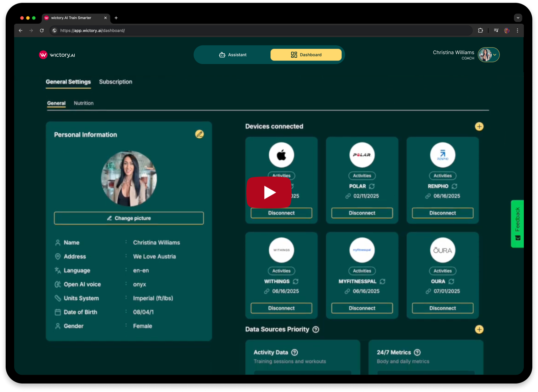Open the Personal Information edit pencil
Viewport: 538px width, 392px height.
click(x=199, y=134)
